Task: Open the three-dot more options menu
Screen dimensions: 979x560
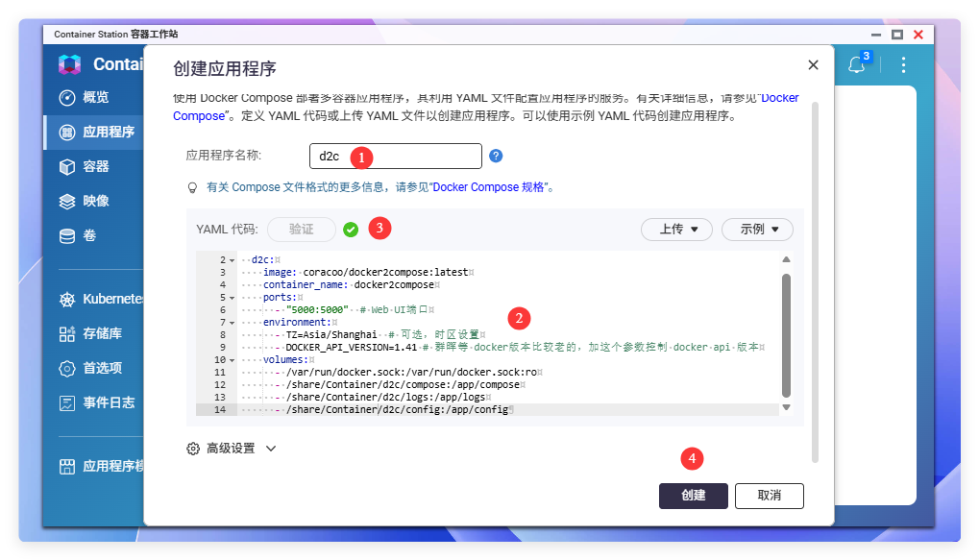Action: (x=903, y=65)
